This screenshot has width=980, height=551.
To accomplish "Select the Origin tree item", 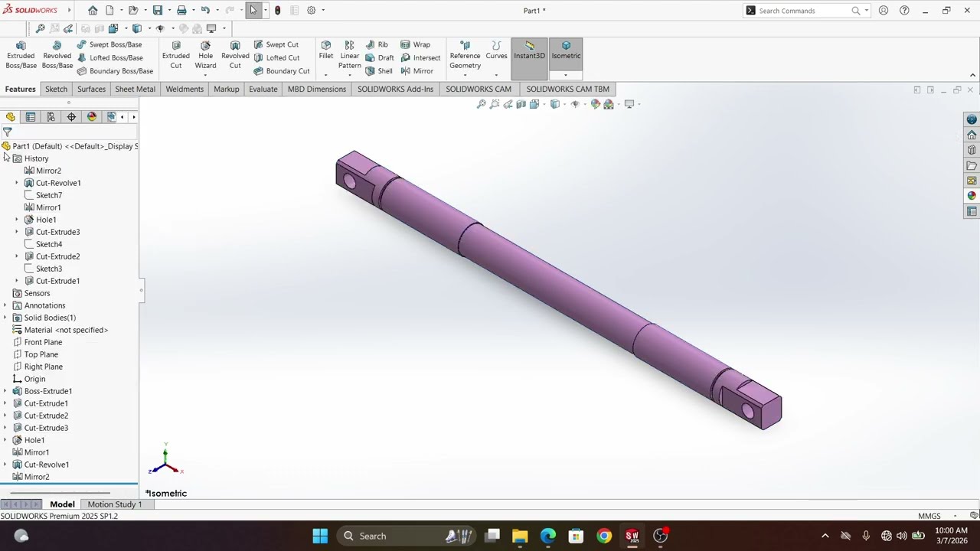I will pos(34,379).
